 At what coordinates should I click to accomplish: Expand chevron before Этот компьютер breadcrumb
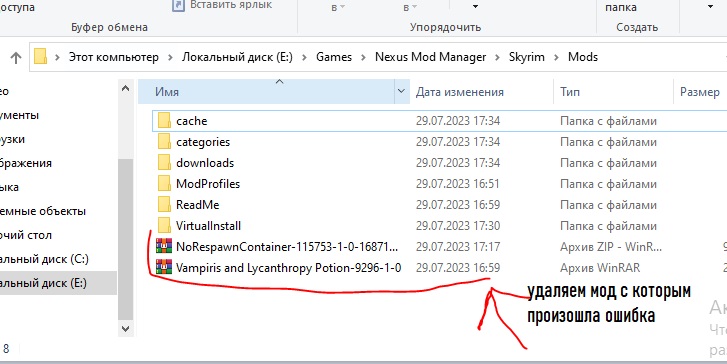pyautogui.click(x=57, y=57)
